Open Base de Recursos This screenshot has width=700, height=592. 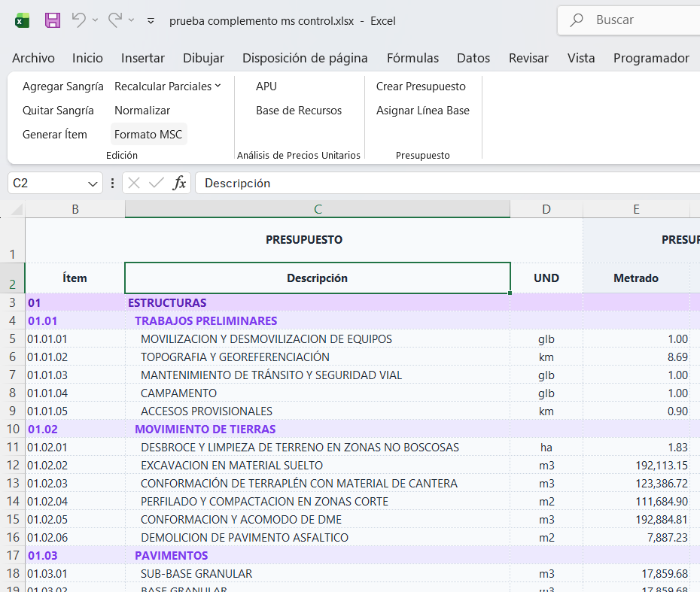[x=299, y=110]
